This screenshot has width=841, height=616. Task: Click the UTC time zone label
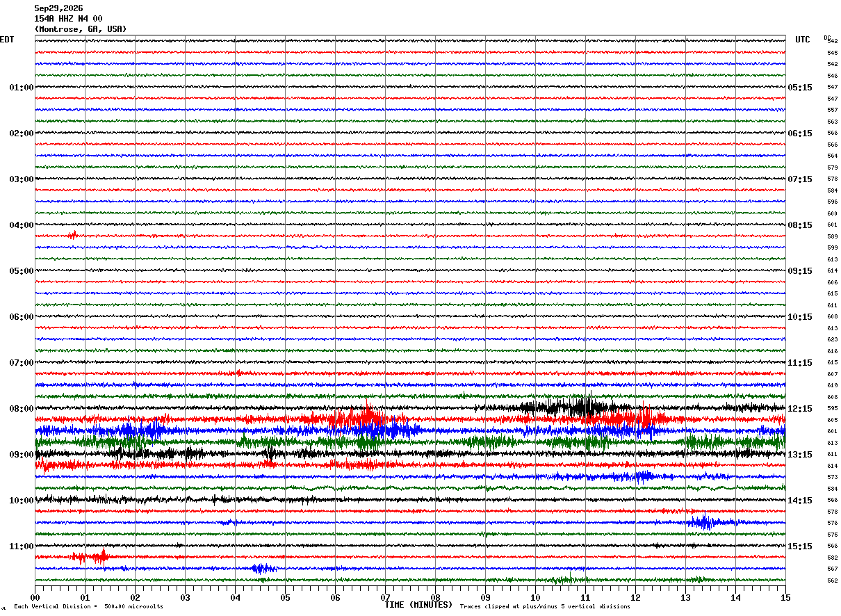[803, 40]
